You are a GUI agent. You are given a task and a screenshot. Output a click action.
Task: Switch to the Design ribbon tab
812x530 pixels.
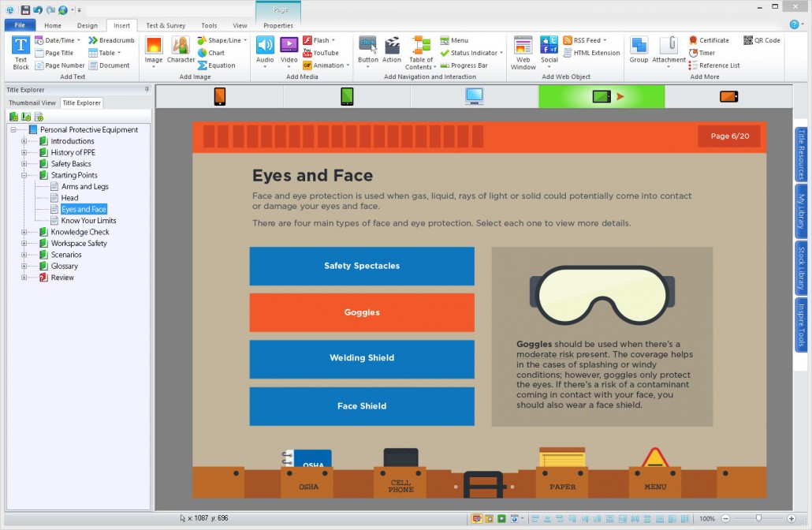point(87,24)
